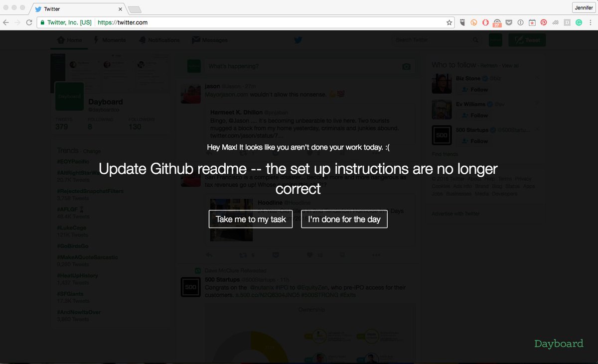
Task: Switch to the Moments tab
Action: [109, 40]
